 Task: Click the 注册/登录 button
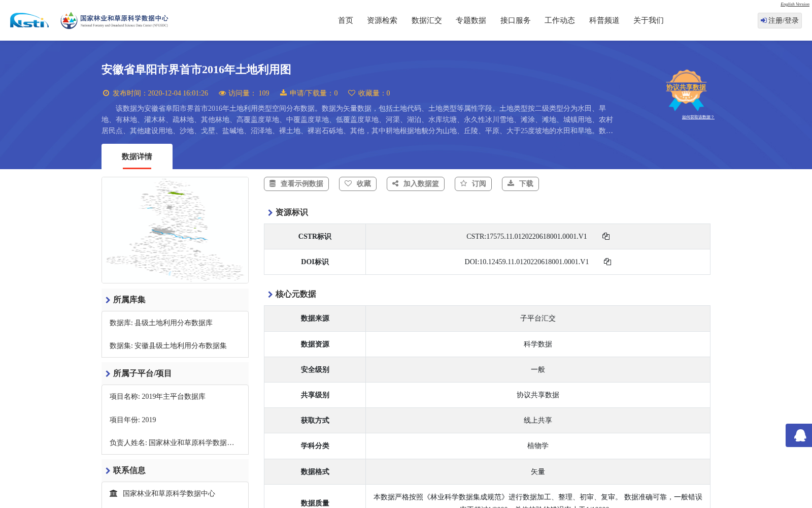tap(780, 20)
